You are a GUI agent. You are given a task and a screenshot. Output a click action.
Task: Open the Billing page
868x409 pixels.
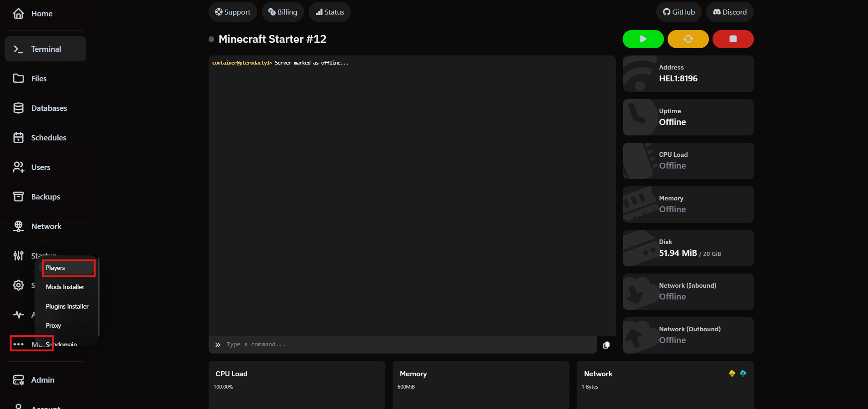coord(283,12)
